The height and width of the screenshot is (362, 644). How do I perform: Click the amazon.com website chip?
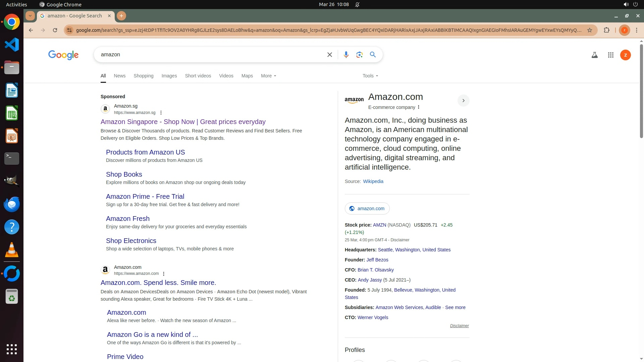(x=367, y=208)
